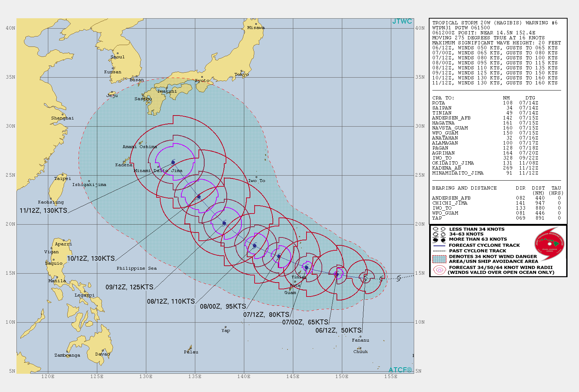Click the Shanghai city label

(63, 118)
